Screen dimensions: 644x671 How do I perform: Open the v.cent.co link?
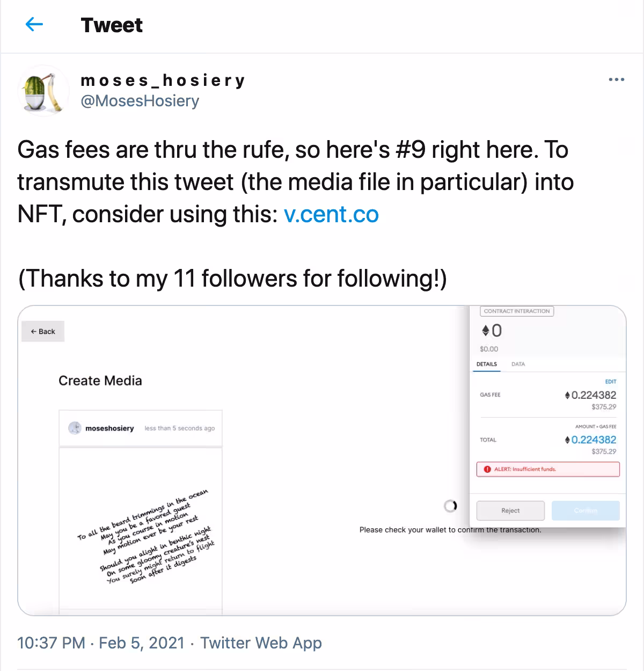331,214
